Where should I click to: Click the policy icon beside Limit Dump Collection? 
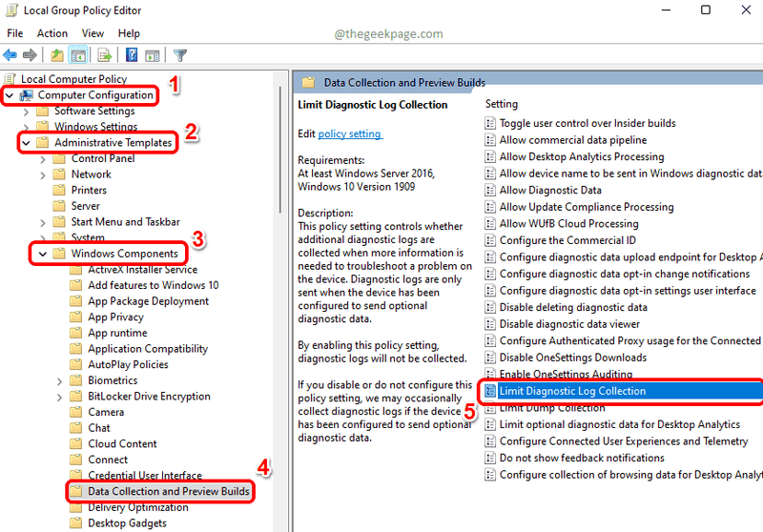490,410
